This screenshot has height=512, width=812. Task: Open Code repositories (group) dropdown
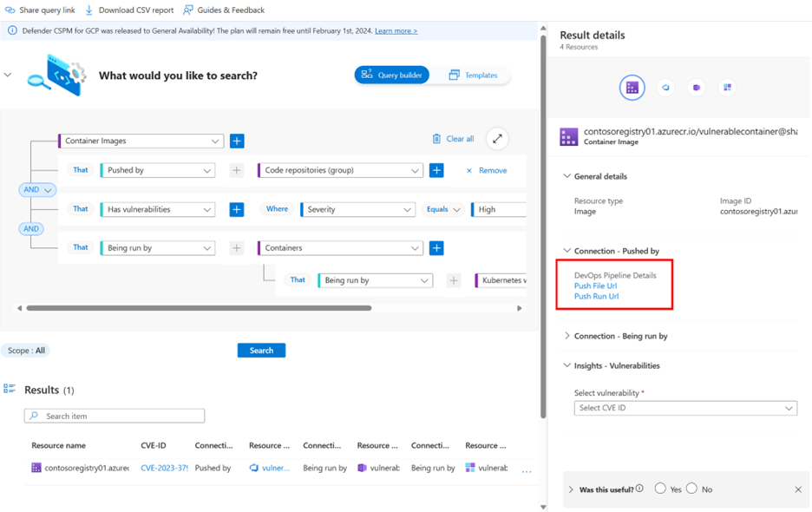click(x=340, y=170)
